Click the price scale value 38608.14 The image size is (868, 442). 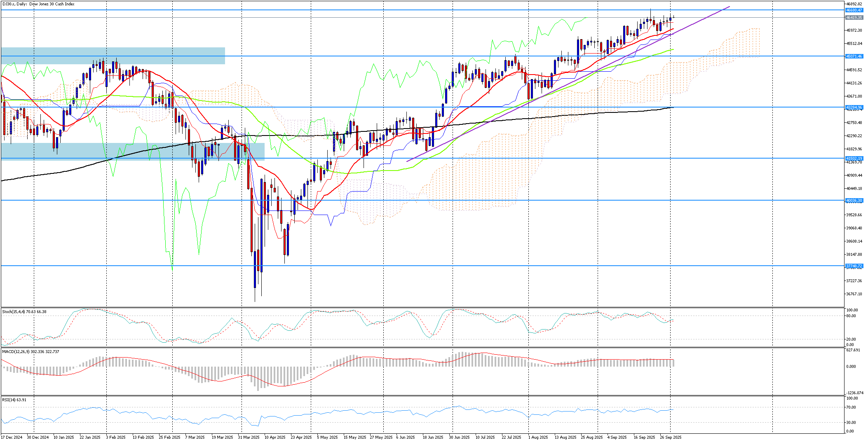[x=854, y=241]
